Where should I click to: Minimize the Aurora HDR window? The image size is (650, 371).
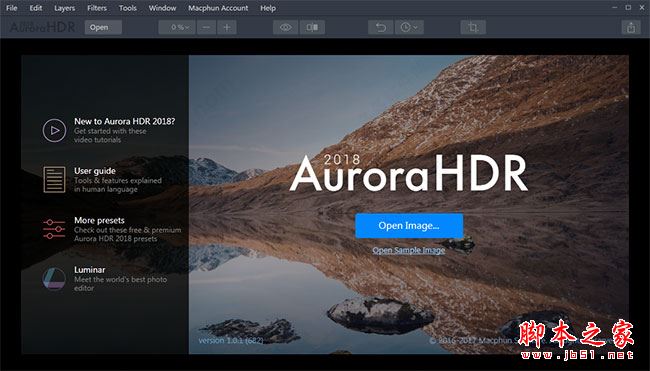[x=616, y=7]
